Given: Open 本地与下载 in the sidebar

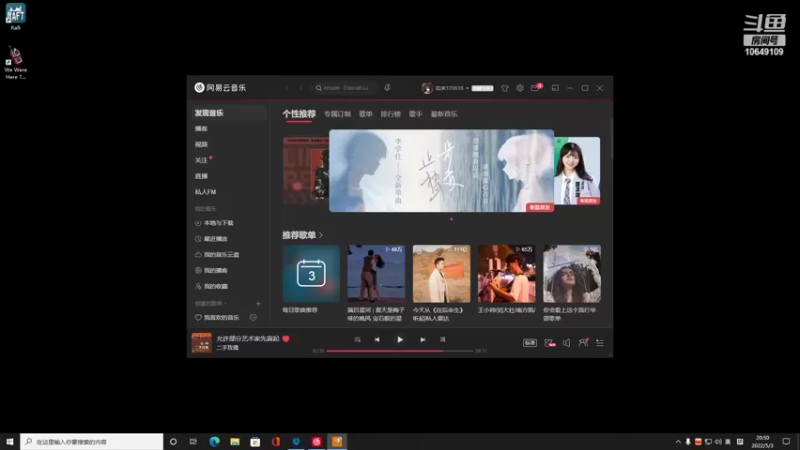Looking at the screenshot, I should click(x=214, y=223).
